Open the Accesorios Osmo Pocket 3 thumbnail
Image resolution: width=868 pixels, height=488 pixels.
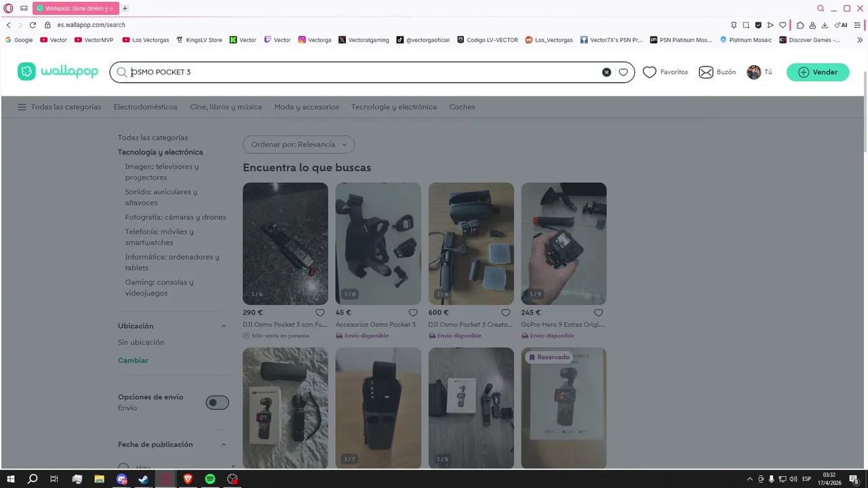click(x=378, y=243)
